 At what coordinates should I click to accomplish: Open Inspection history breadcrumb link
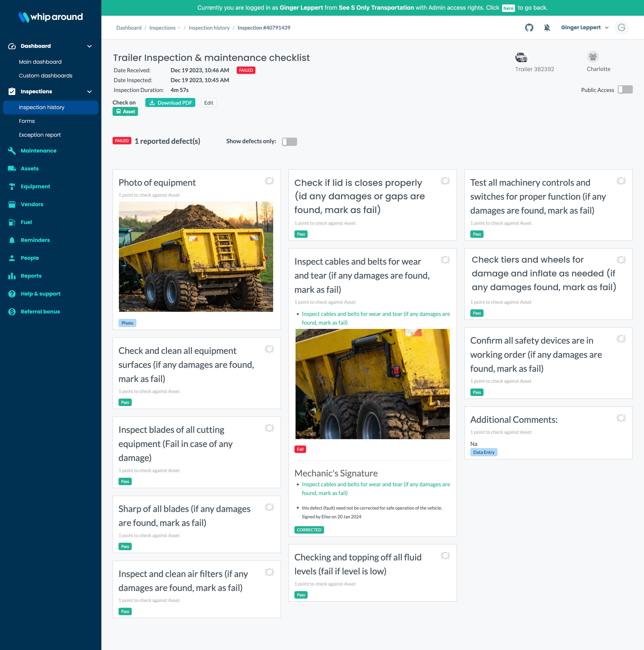209,28
